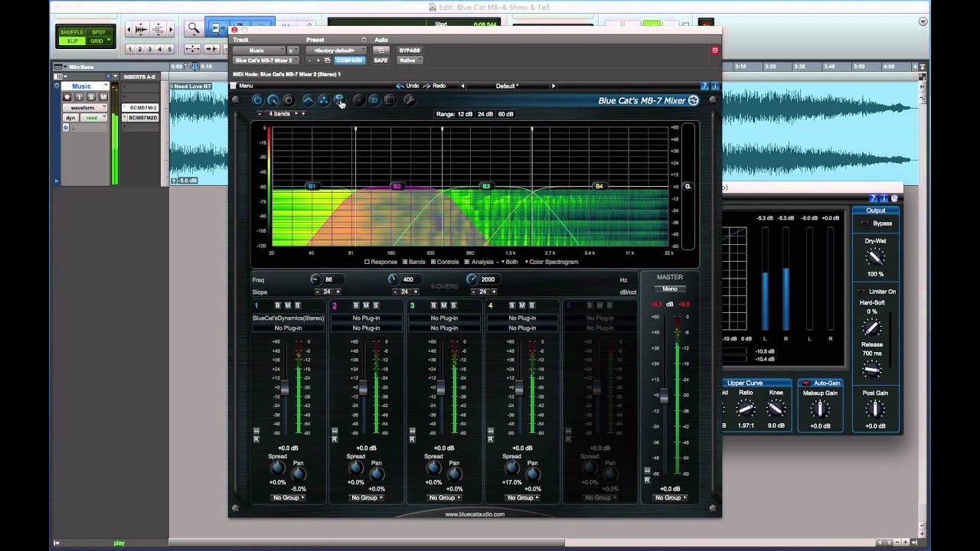Click the red target button in plugin header
This screenshot has height=551, width=980.
(x=715, y=51)
